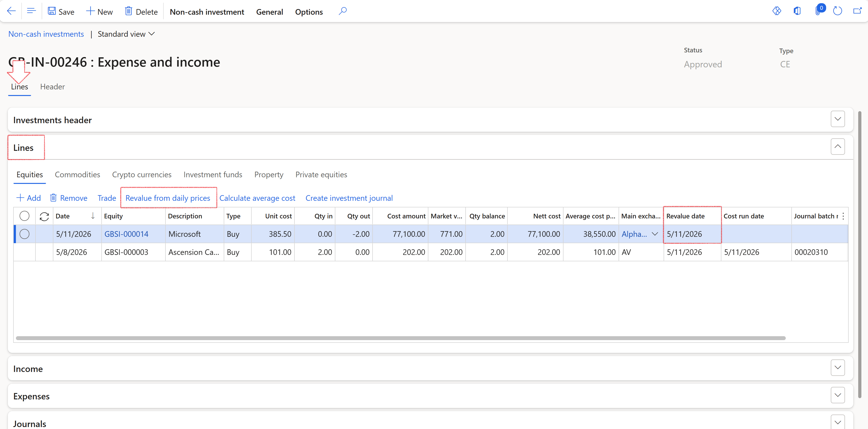
Task: Open the Office app icon
Action: click(797, 11)
